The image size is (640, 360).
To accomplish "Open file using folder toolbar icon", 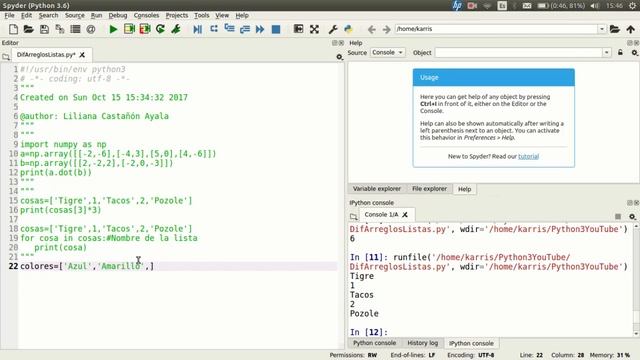I will click(29, 29).
